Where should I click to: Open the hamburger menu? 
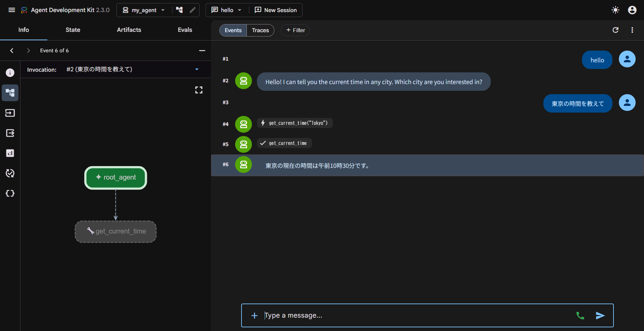click(12, 10)
